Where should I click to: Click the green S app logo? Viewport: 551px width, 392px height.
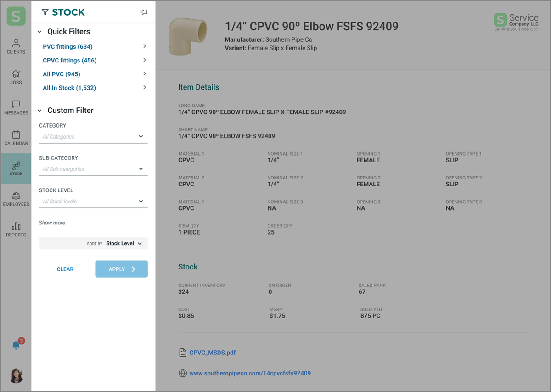[16, 16]
